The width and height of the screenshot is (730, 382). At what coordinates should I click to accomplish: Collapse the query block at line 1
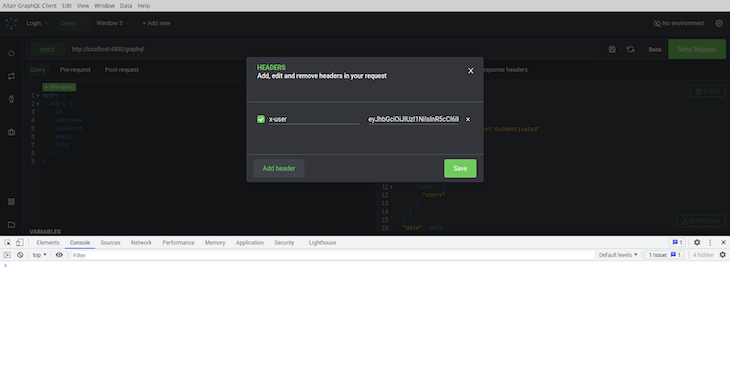pyautogui.click(x=38, y=95)
